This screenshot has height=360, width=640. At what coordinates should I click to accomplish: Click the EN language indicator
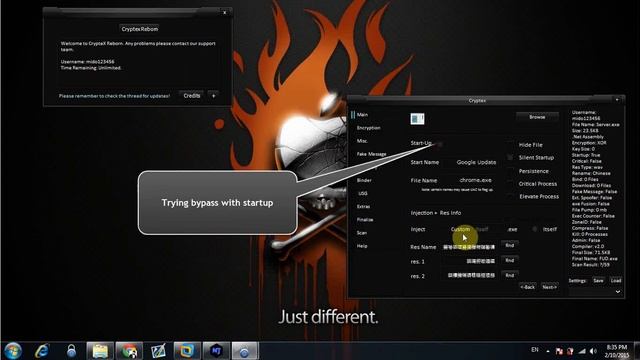pyautogui.click(x=535, y=350)
